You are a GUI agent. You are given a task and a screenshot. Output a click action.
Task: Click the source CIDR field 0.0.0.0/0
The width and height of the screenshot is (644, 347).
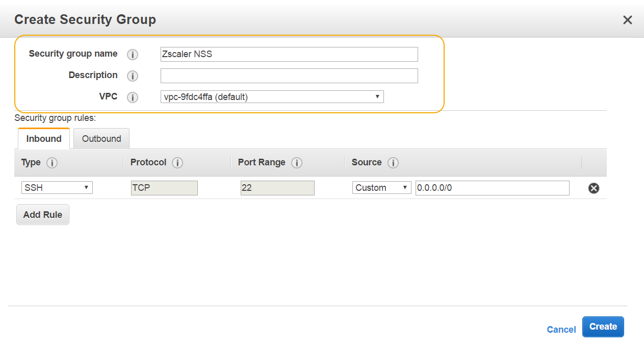tap(492, 188)
